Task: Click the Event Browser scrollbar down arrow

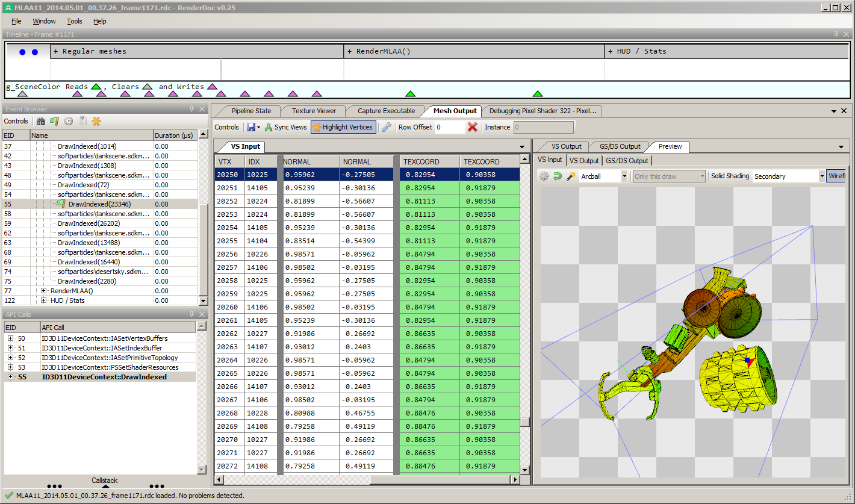Action: click(x=203, y=300)
